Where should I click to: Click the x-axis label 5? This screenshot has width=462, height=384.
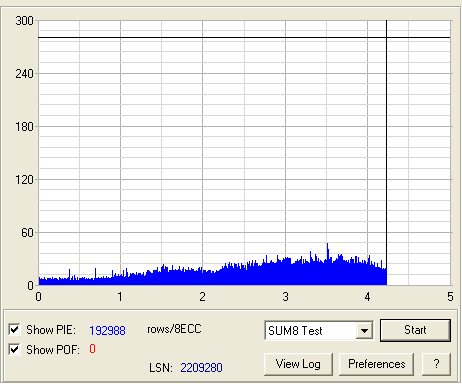pos(450,297)
